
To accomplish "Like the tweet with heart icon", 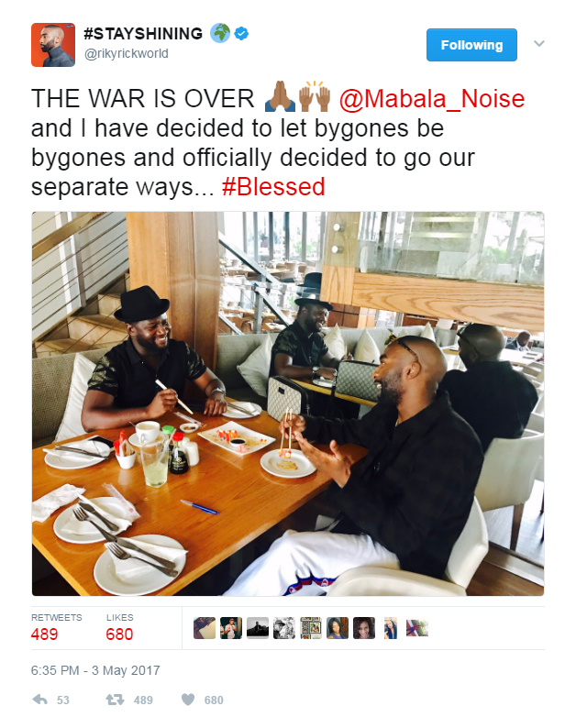I will pos(188,700).
